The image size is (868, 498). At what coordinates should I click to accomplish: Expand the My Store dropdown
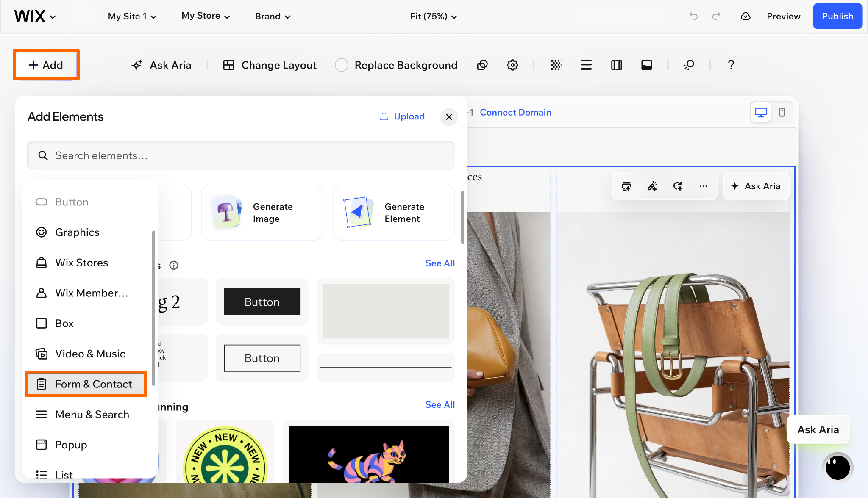coord(206,16)
